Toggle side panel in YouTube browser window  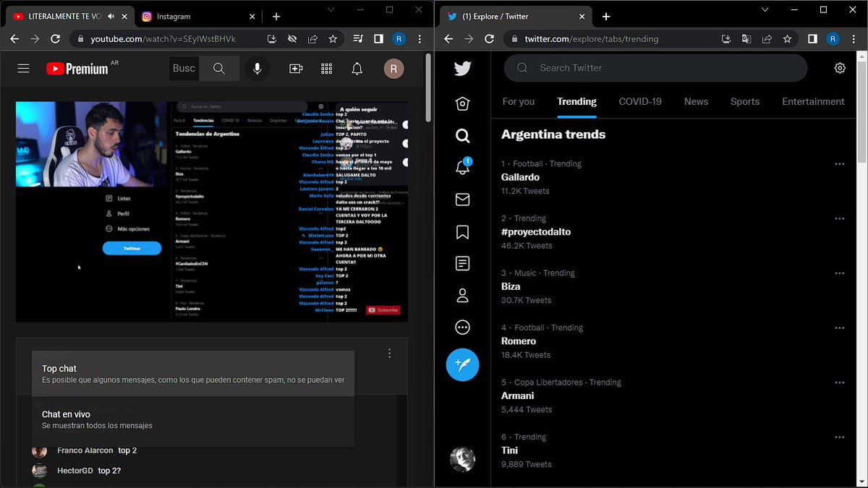click(378, 39)
